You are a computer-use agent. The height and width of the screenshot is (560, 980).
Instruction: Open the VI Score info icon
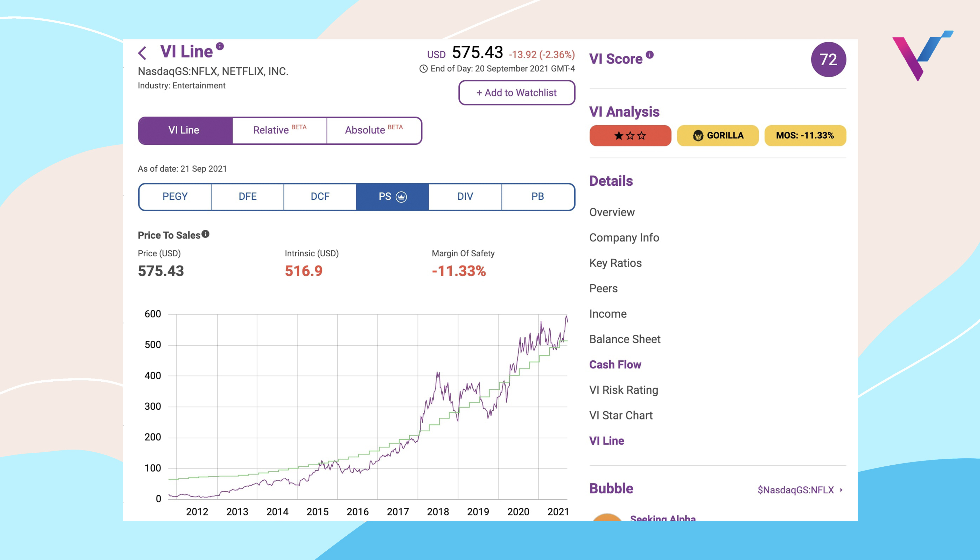(650, 55)
